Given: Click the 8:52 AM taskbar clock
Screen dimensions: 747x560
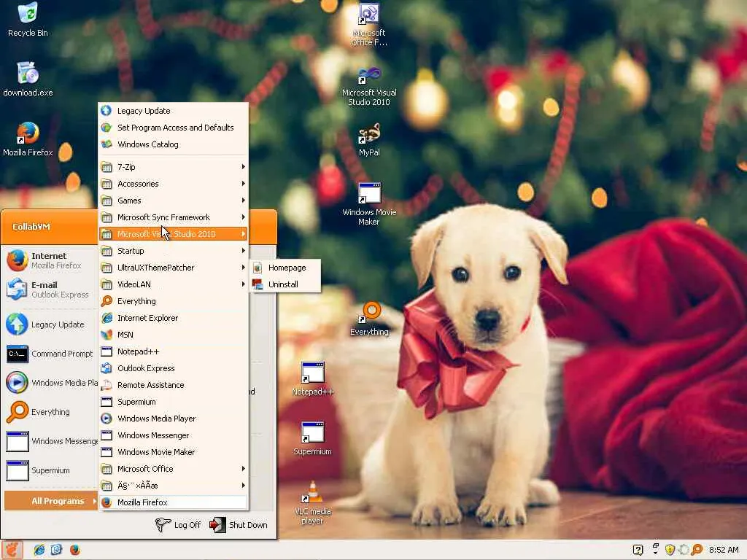Looking at the screenshot, I should point(723,550).
